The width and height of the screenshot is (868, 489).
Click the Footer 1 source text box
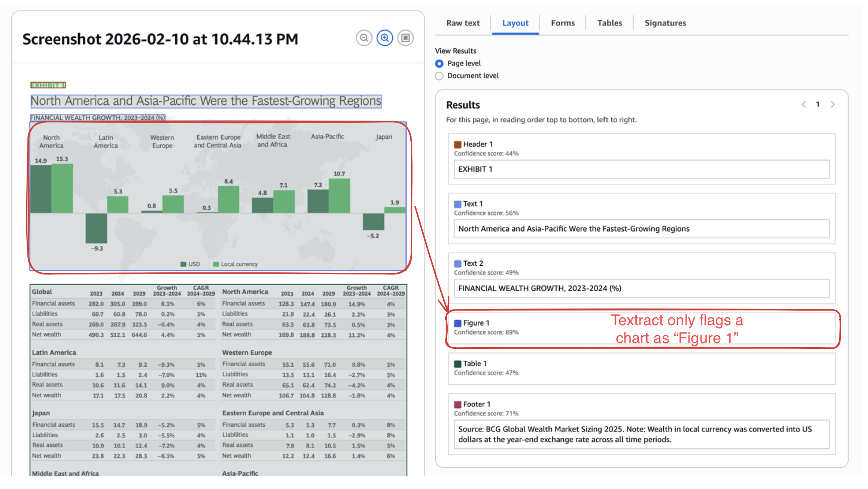tap(641, 435)
